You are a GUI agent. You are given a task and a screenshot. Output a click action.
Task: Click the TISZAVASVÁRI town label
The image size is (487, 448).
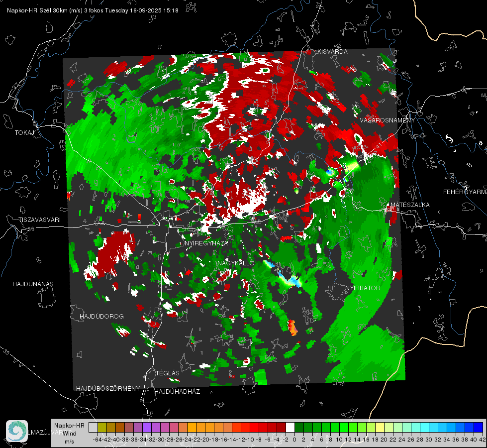[39, 220]
